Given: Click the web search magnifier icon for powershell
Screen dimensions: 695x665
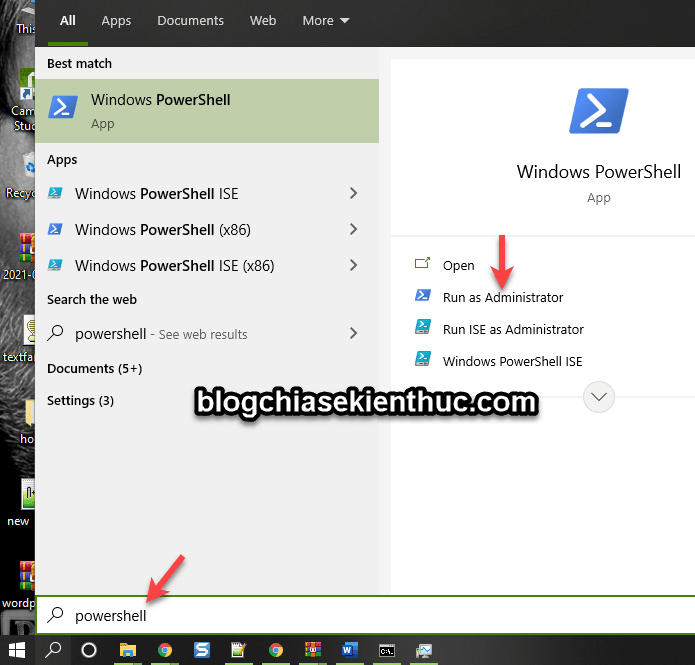Looking at the screenshot, I should click(55, 333).
